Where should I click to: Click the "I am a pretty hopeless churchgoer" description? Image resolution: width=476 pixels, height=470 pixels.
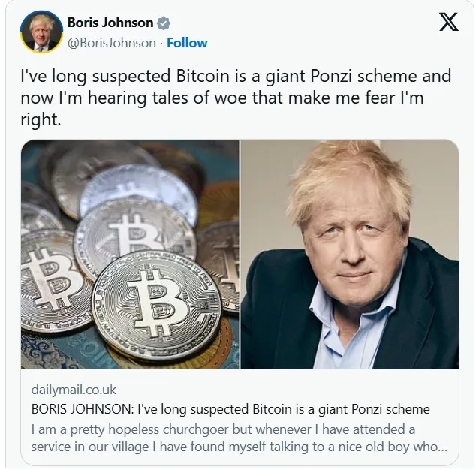[x=223, y=429]
